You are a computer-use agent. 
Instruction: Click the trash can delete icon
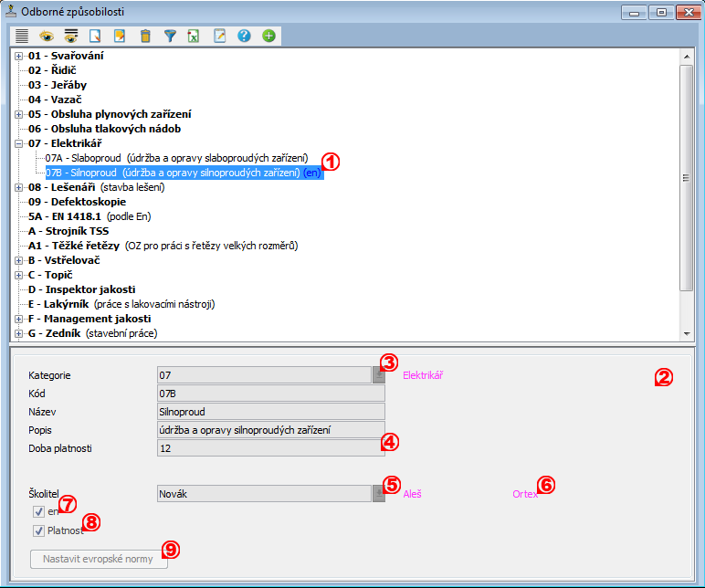(145, 37)
